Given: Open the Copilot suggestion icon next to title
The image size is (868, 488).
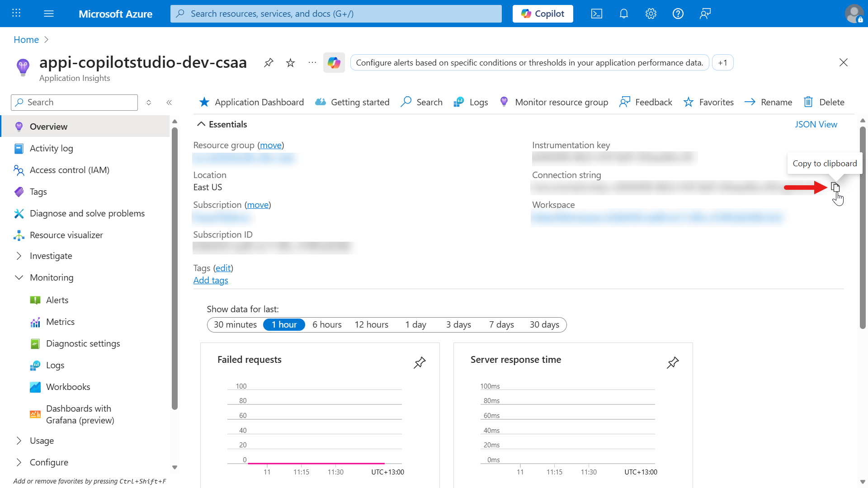Looking at the screenshot, I should click(x=334, y=63).
